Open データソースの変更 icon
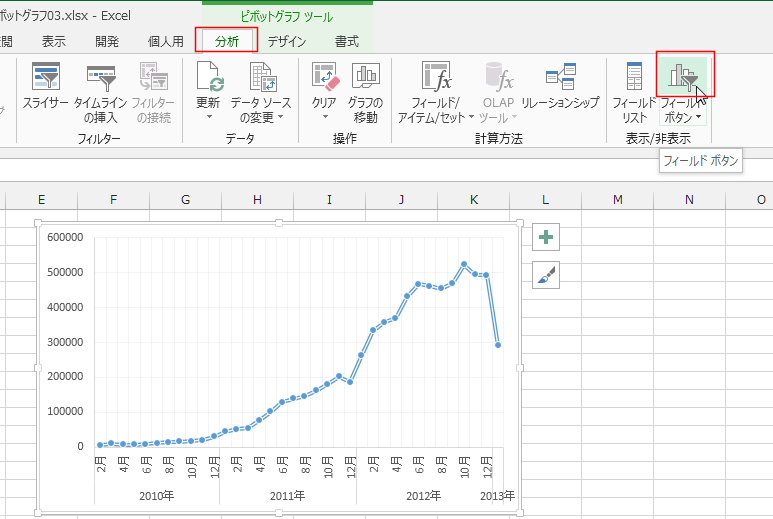The image size is (773, 519). click(x=263, y=76)
